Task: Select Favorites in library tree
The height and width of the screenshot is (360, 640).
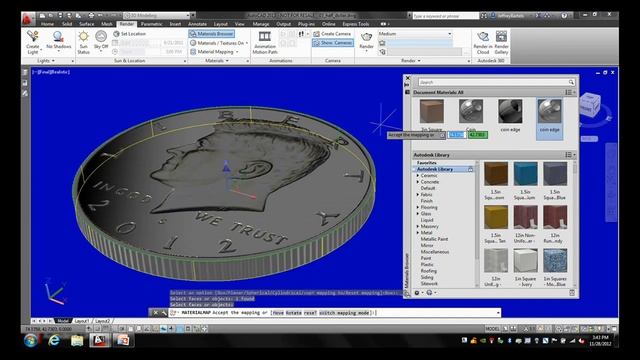Action: click(426, 163)
